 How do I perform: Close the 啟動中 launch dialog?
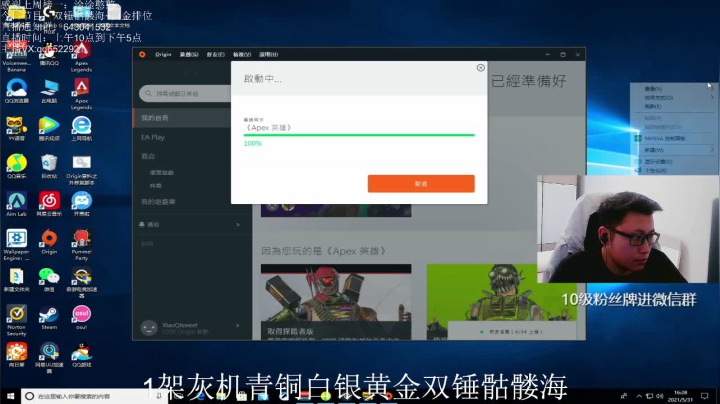[x=481, y=68]
